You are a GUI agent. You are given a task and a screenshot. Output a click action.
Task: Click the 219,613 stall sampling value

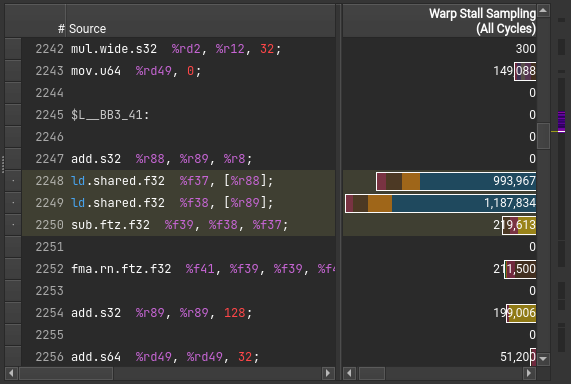pyautogui.click(x=515, y=225)
